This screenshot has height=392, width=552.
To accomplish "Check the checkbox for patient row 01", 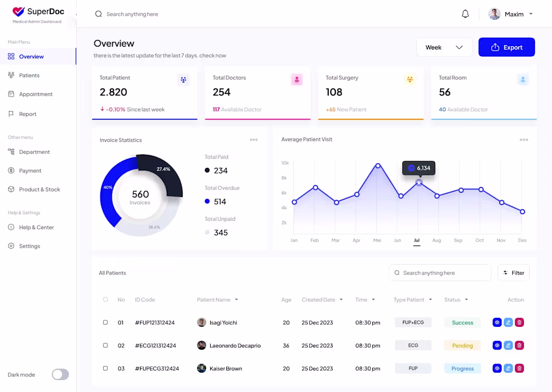I will coord(105,322).
